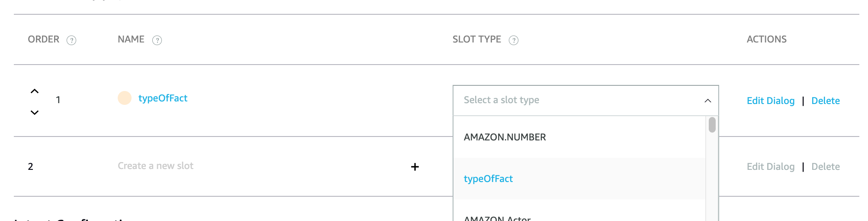Viewport: 868px width, 221px height.
Task: Choose AMAZON.NUMBER from slot type list
Action: tap(505, 137)
